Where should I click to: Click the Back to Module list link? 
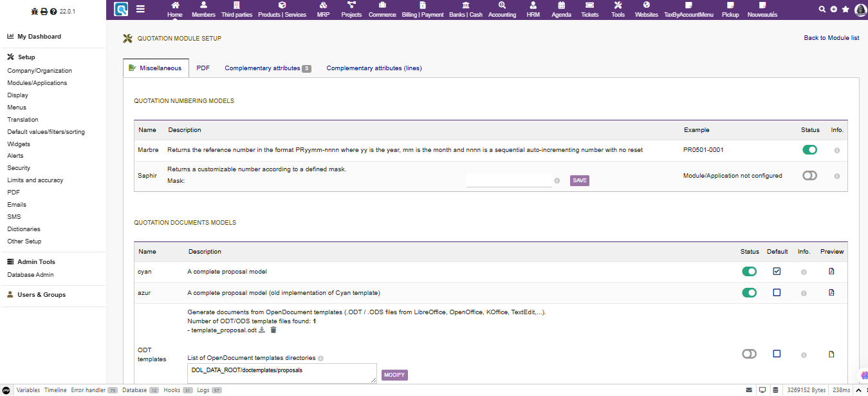click(x=831, y=38)
